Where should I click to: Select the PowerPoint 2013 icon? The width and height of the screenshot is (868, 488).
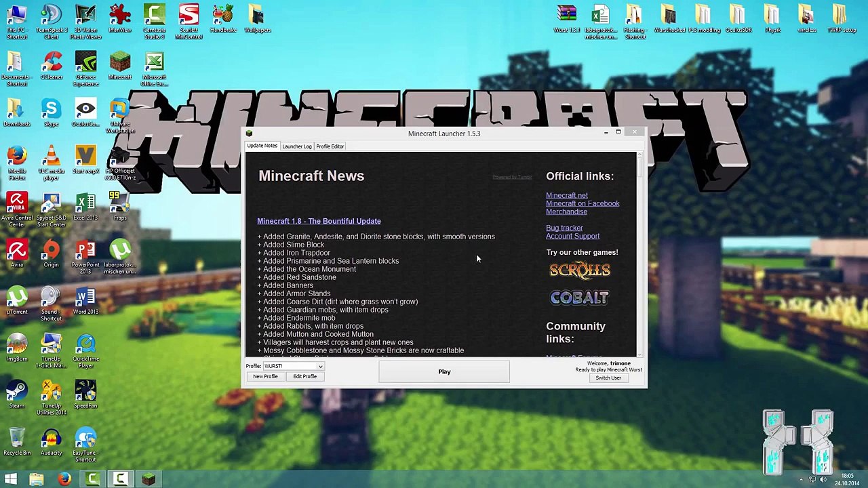(x=86, y=257)
